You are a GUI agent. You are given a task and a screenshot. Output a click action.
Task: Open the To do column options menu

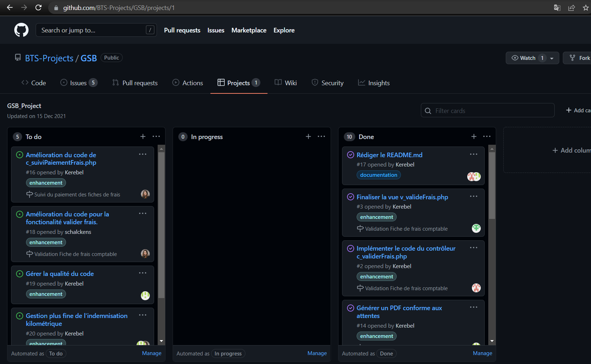tap(156, 137)
